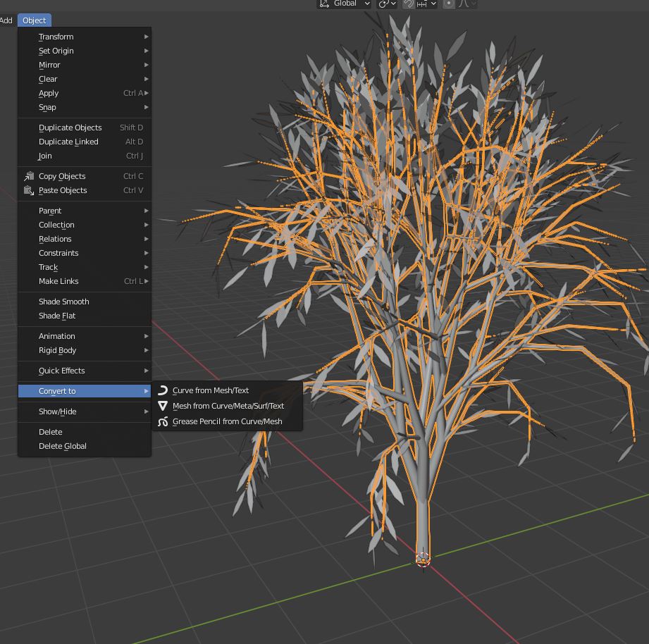This screenshot has width=649, height=644.
Task: Choose Delete in the Object menu
Action: pos(85,432)
